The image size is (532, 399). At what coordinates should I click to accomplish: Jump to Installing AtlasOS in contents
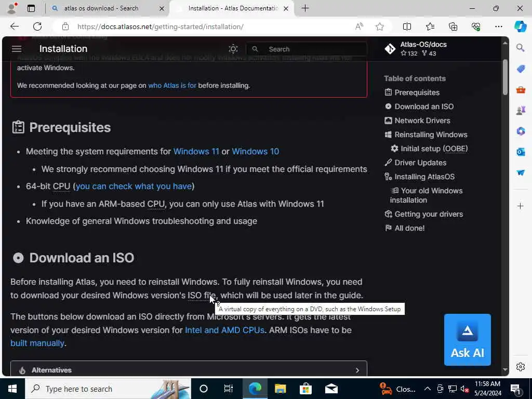419,177
